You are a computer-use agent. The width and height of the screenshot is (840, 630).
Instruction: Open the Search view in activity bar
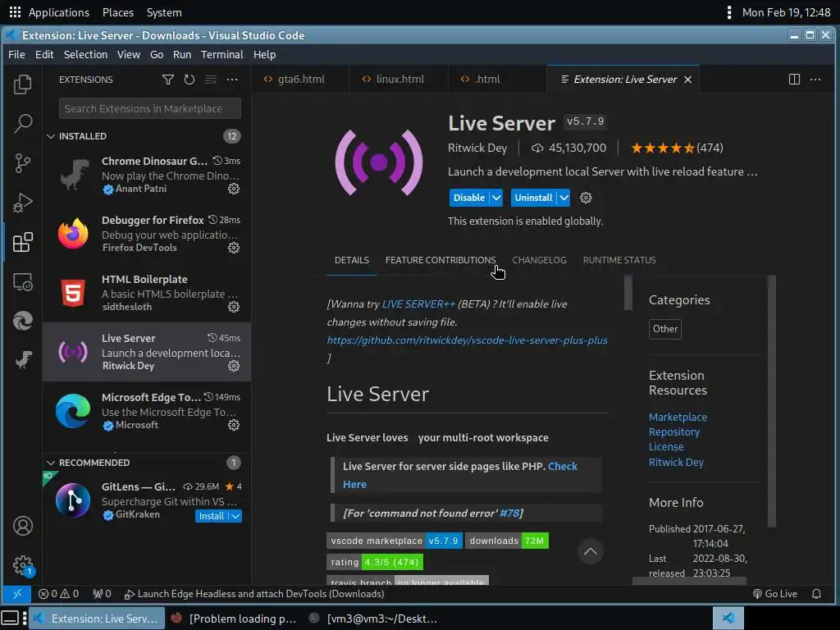(x=22, y=123)
